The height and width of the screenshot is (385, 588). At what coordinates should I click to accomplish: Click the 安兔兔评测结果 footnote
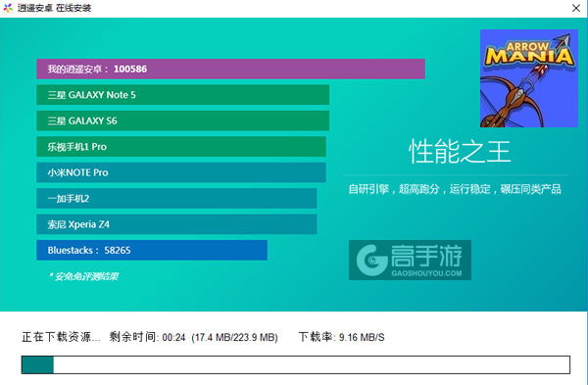83,276
